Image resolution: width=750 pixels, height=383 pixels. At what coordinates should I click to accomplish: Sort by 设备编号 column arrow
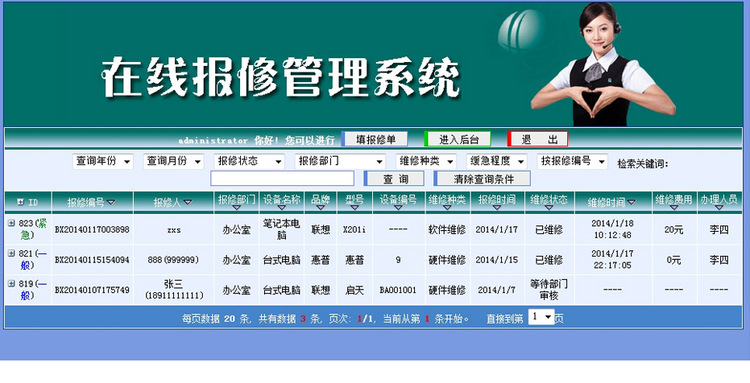[x=398, y=208]
